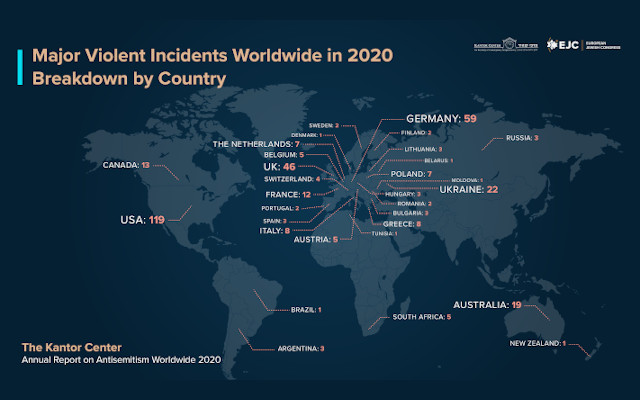Select the 'ITALY: 8' label
Screen dimensions: 640x400
pos(275,231)
